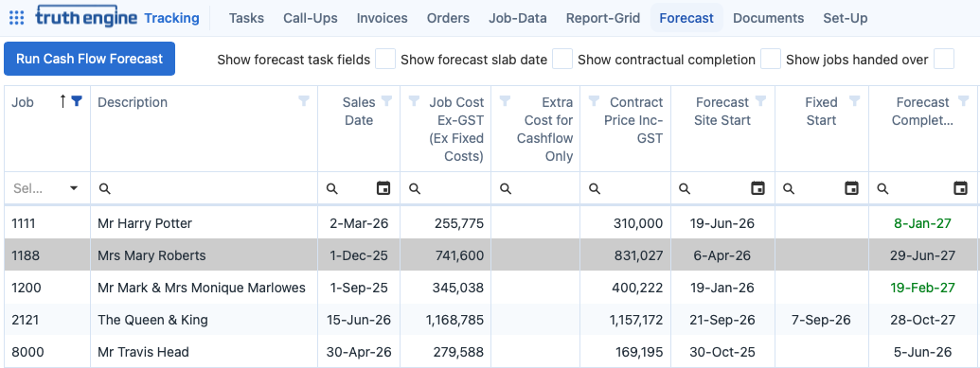Switch to the Orders tab
The height and width of the screenshot is (368, 980).
tap(448, 18)
